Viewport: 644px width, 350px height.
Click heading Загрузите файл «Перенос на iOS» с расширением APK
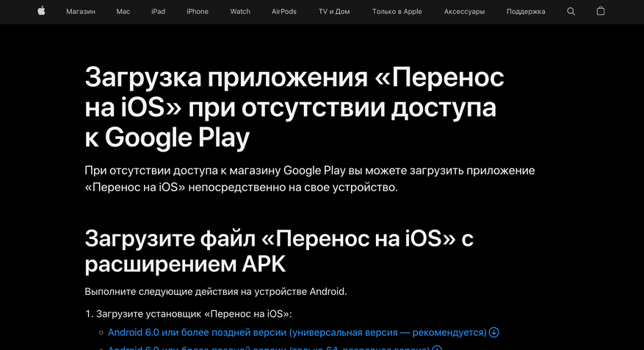click(x=279, y=251)
